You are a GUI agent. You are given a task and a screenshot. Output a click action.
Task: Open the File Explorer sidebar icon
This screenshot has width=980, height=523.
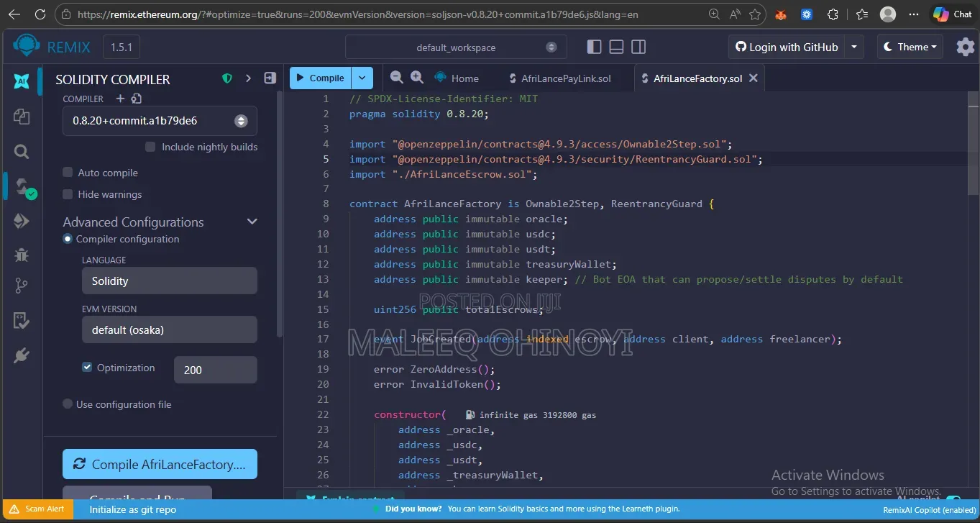point(22,116)
